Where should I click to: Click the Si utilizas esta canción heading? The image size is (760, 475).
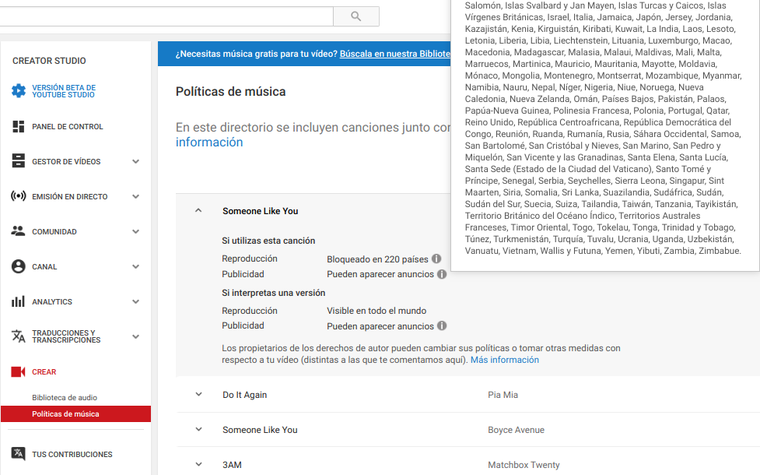(x=269, y=240)
